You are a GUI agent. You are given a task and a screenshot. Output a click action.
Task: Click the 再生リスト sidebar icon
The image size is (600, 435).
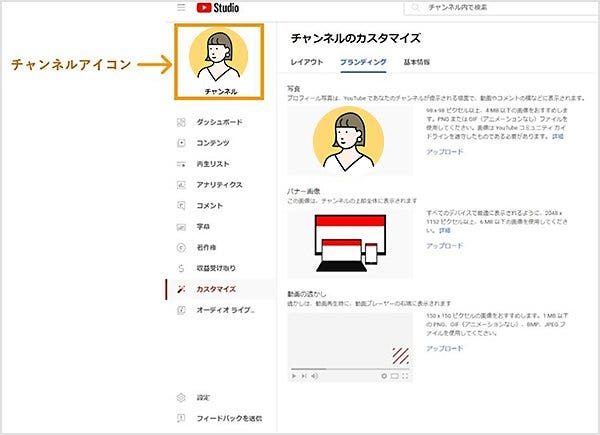click(x=181, y=164)
